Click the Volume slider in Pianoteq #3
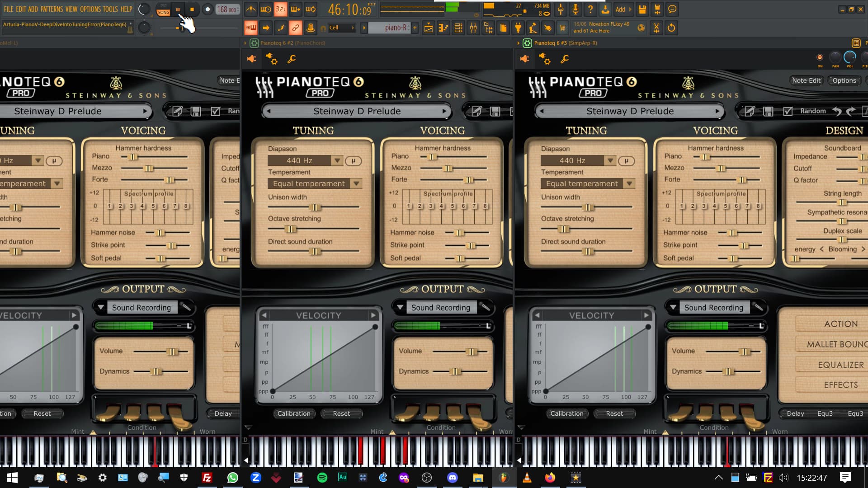The image size is (868, 488). click(x=732, y=352)
